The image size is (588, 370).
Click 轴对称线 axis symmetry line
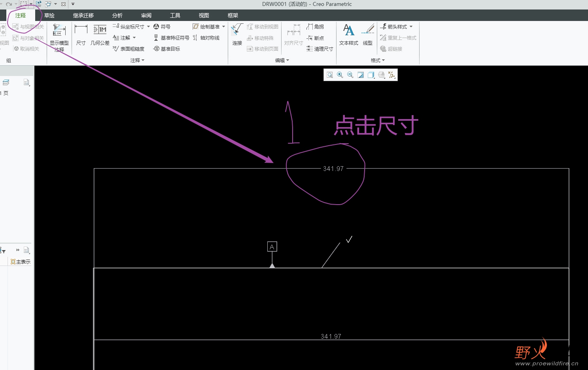click(x=206, y=38)
